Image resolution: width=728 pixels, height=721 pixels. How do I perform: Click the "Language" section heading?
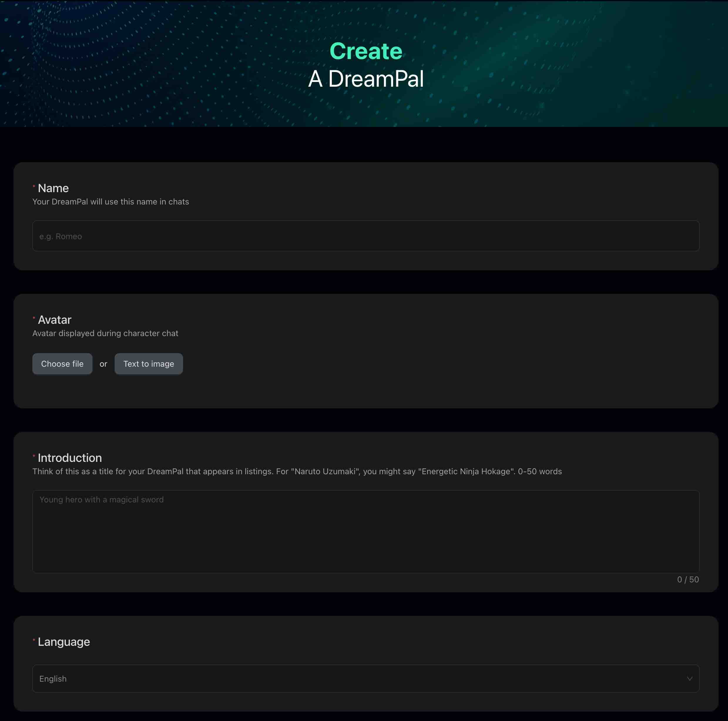64,641
